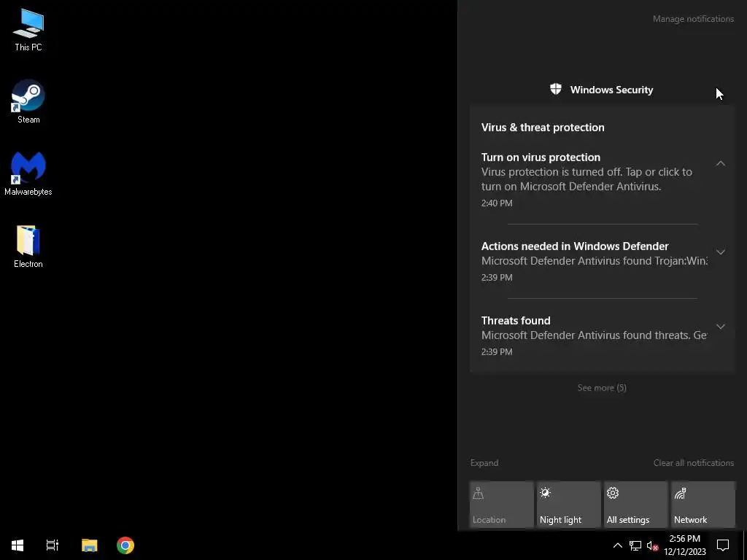Viewport: 747px width, 560px height.
Task: Open the All settings quick action
Action: click(x=636, y=505)
